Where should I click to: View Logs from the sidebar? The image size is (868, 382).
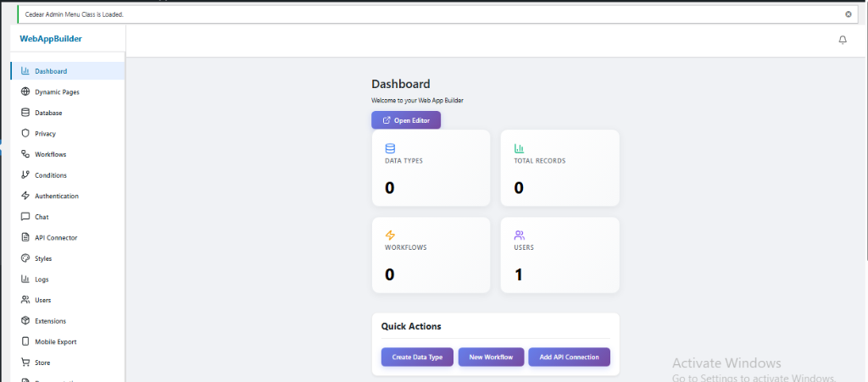tap(67, 280)
